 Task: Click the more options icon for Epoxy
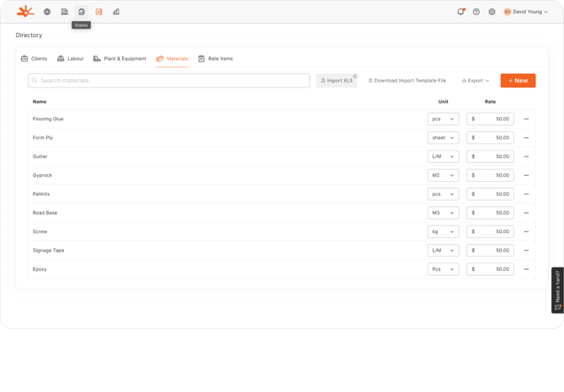coord(526,269)
